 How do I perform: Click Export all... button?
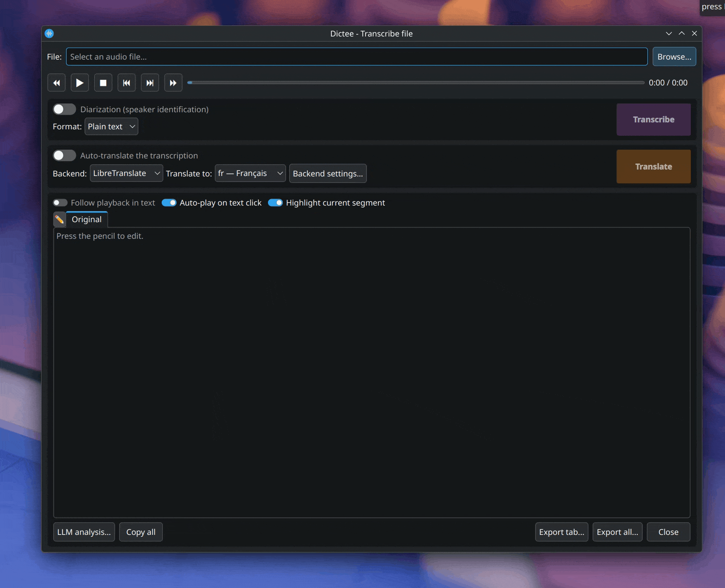click(617, 532)
